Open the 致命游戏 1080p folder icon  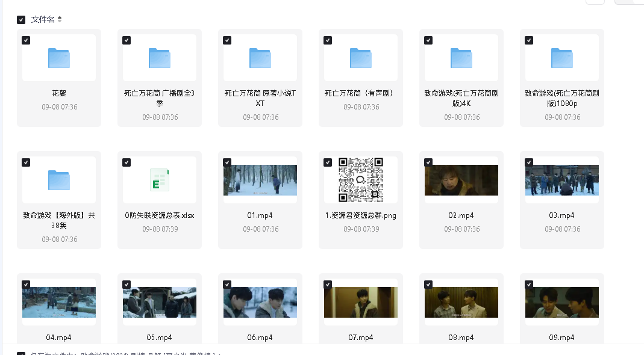coord(562,58)
